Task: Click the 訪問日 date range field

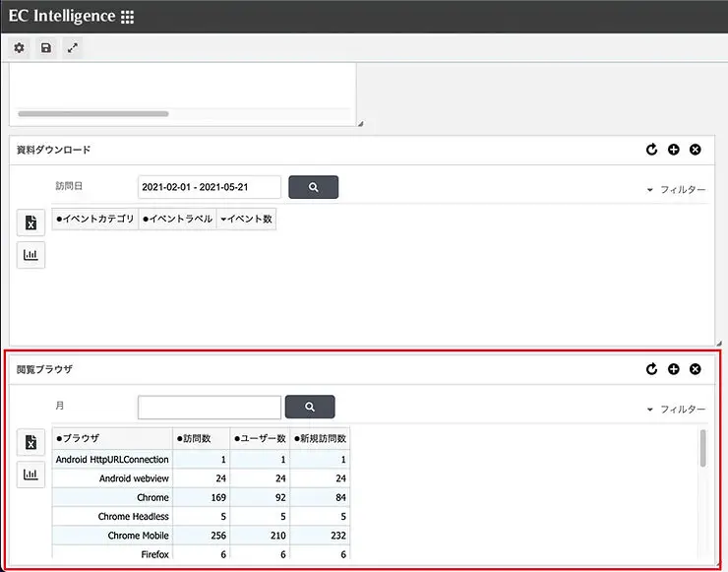Action: click(209, 187)
